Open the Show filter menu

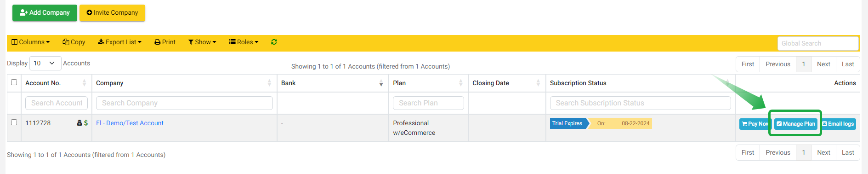click(x=202, y=42)
